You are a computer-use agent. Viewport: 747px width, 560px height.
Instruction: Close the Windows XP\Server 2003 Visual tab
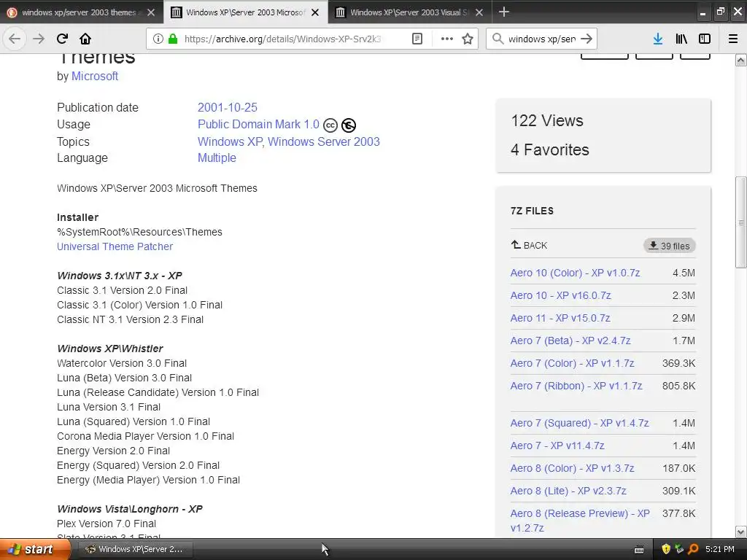coord(479,12)
